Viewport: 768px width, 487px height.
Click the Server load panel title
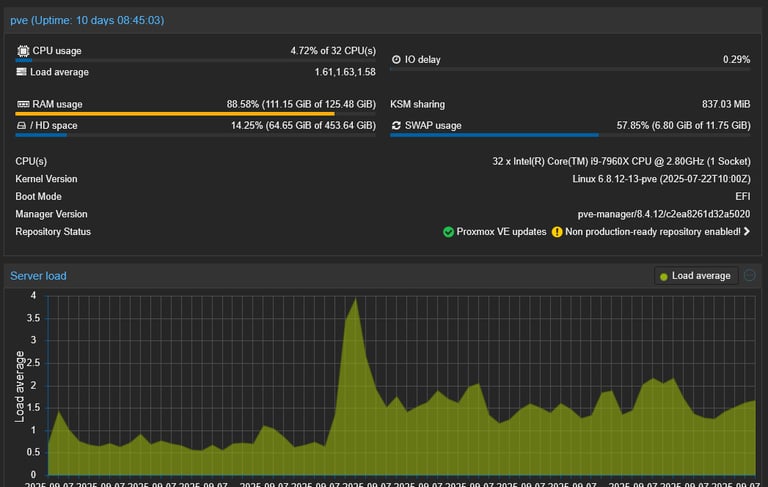pos(38,276)
